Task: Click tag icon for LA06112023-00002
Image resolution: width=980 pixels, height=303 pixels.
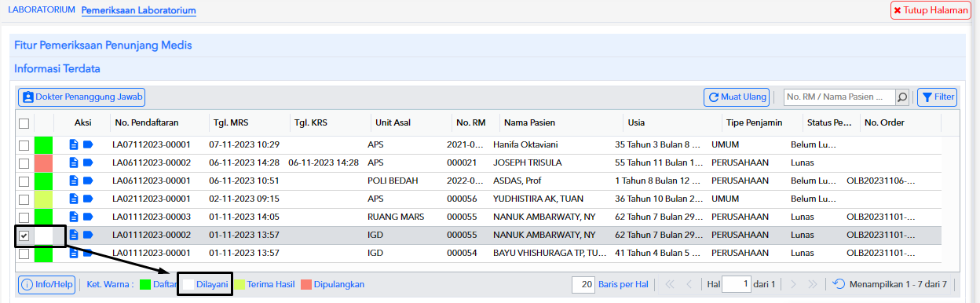Action: pyautogui.click(x=87, y=162)
